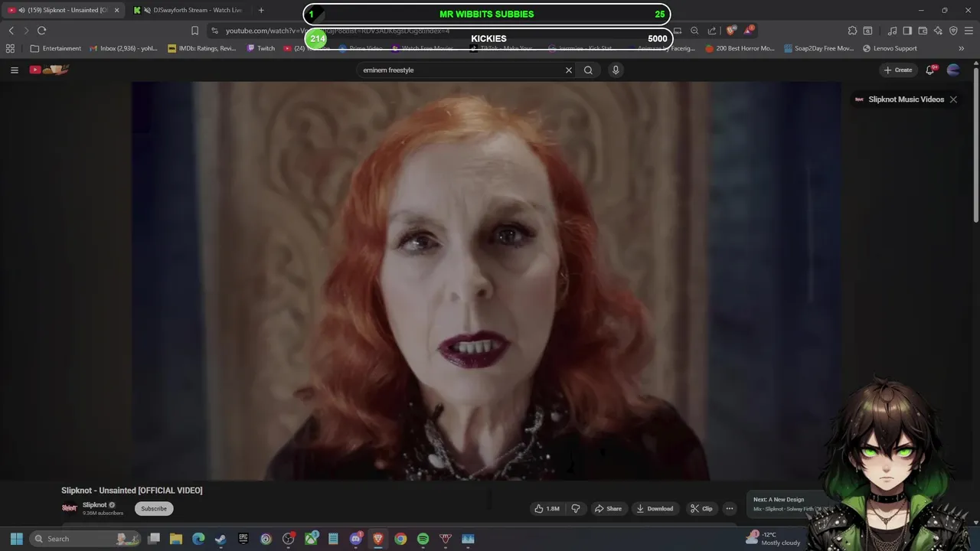Open the YouTube account avatar menu
The image size is (980, 551).
(953, 70)
